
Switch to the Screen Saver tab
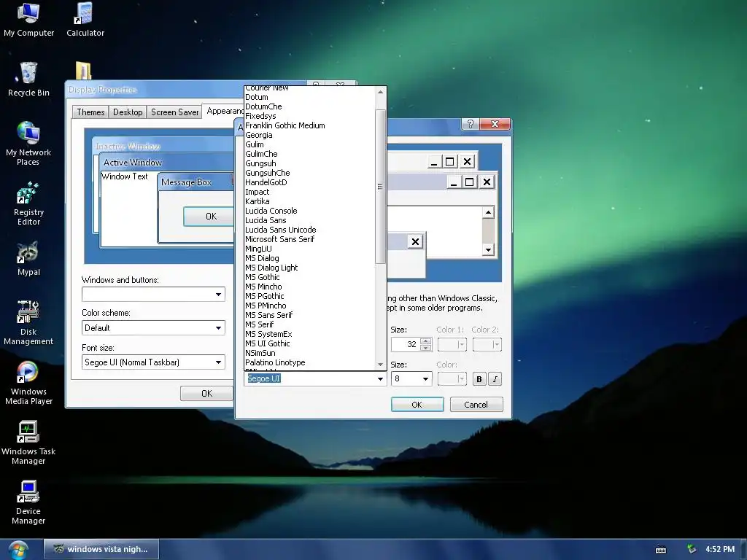tap(174, 112)
